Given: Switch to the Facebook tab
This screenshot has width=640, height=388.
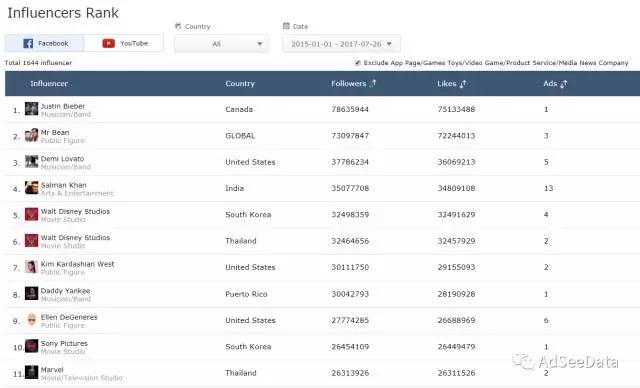Looking at the screenshot, I should pos(45,43).
